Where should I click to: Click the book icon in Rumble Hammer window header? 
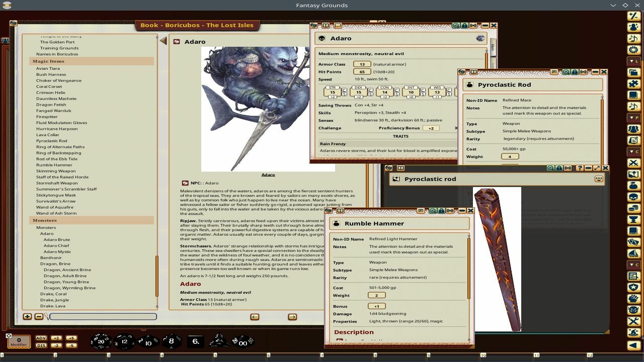[x=341, y=211]
